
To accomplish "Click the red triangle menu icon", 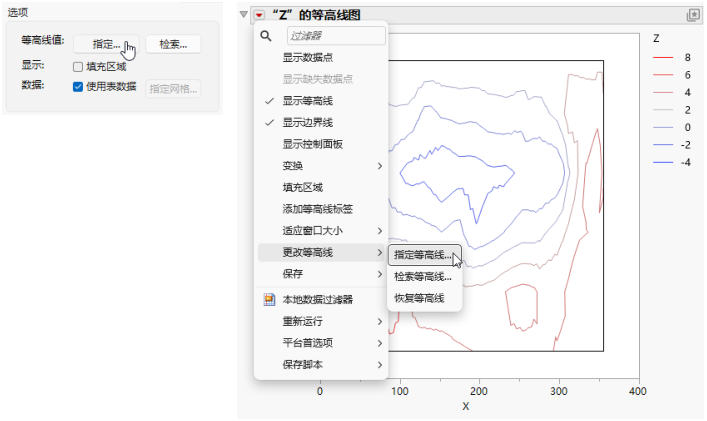I will click(x=259, y=15).
